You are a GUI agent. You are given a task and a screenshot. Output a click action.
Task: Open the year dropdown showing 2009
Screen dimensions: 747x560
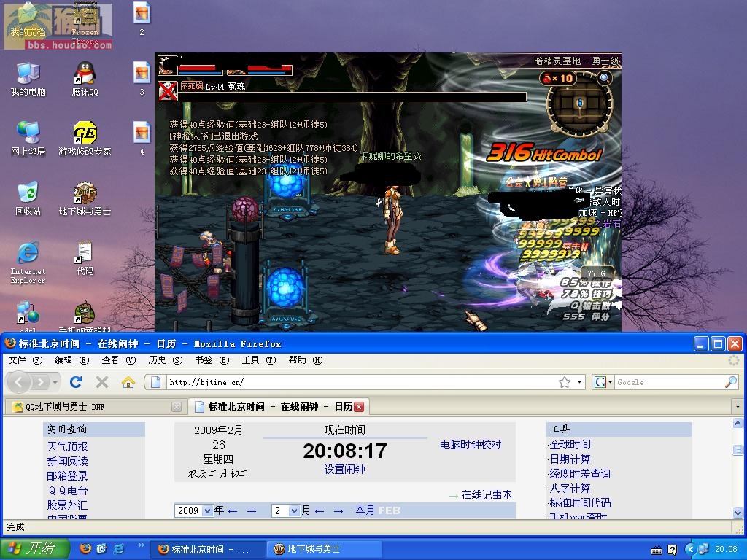(207, 510)
